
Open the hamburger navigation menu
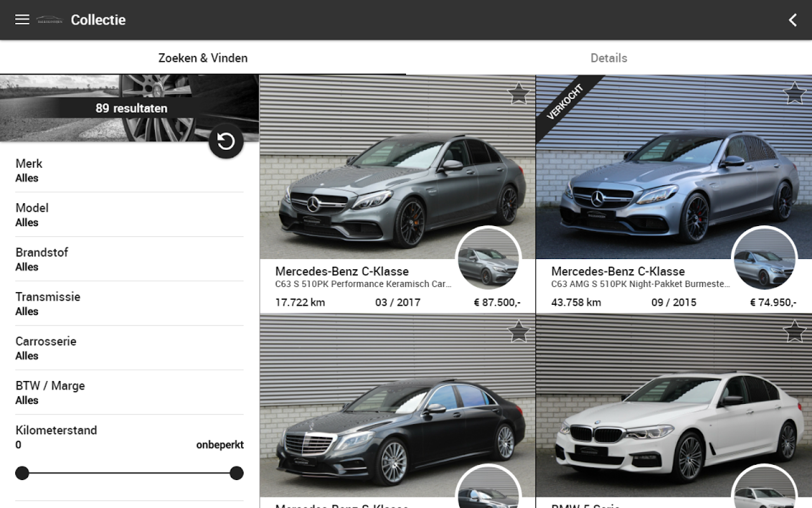tap(22, 20)
